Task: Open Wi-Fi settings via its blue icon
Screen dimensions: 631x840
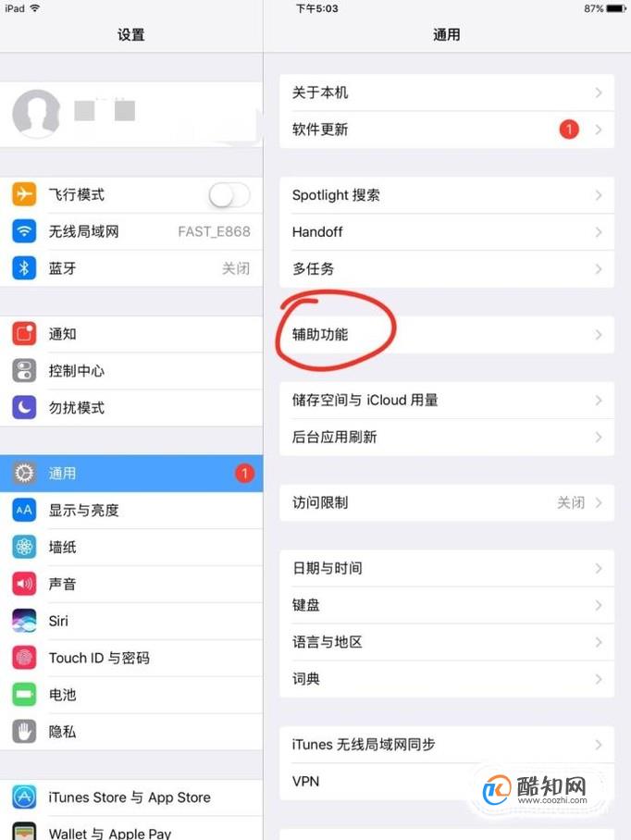Action: click(24, 231)
